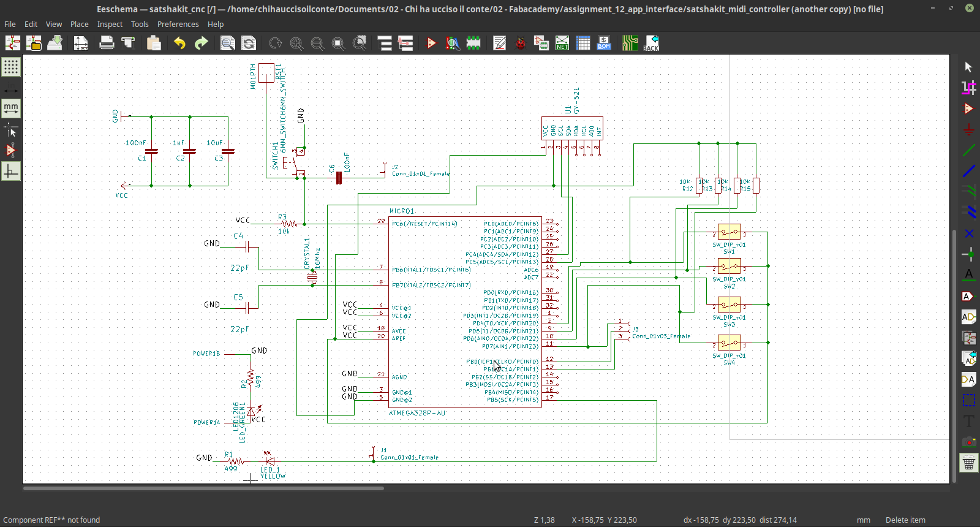Image resolution: width=980 pixels, height=527 pixels.
Task: Open the Symbol Editor icon
Action: click(431, 43)
